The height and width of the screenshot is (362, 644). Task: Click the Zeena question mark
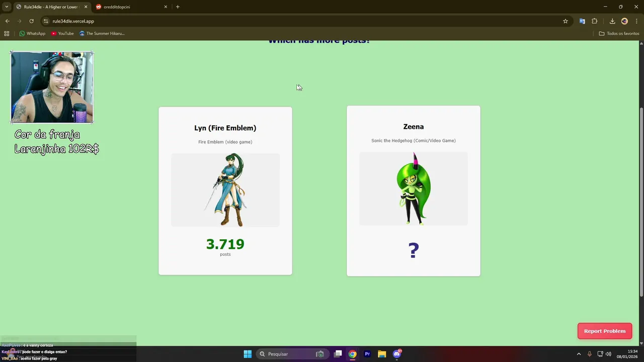[x=414, y=250]
